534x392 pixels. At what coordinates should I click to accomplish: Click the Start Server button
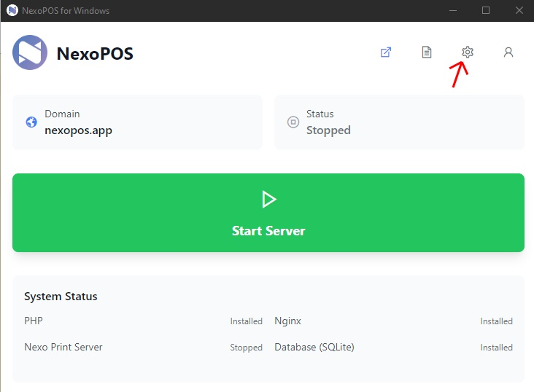pyautogui.click(x=268, y=213)
